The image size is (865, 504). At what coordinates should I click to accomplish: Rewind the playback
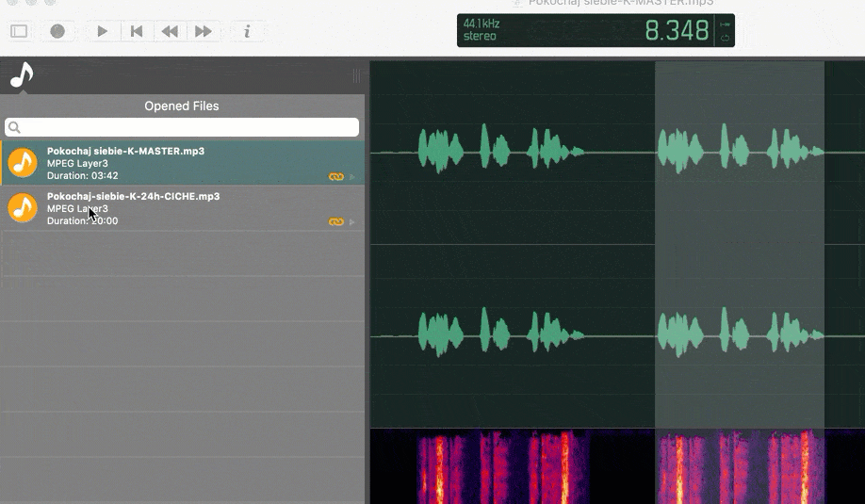click(x=170, y=31)
